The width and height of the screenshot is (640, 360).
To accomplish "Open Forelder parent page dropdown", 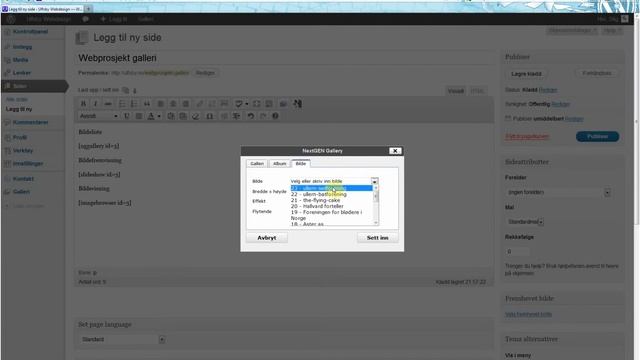I will (x=559, y=192).
